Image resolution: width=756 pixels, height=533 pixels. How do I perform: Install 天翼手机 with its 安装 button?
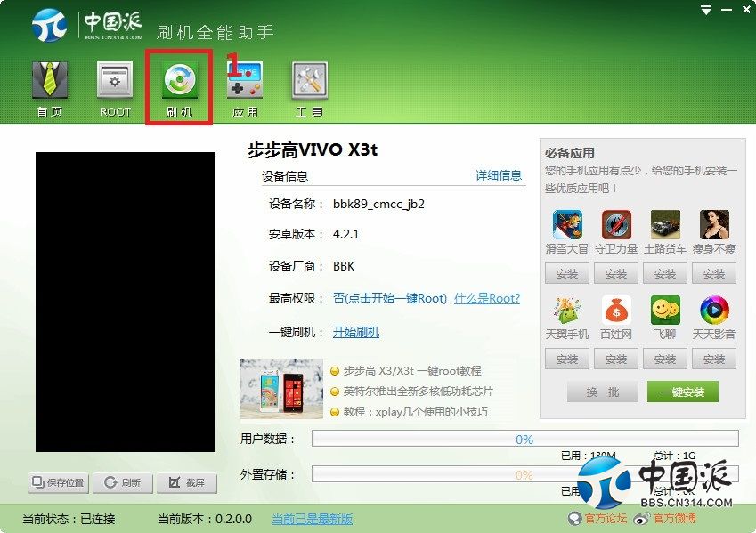[567, 359]
